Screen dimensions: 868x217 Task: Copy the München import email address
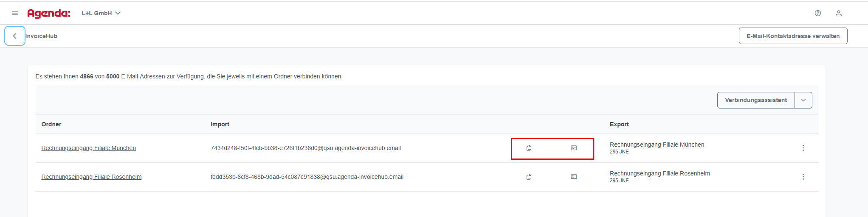529,148
